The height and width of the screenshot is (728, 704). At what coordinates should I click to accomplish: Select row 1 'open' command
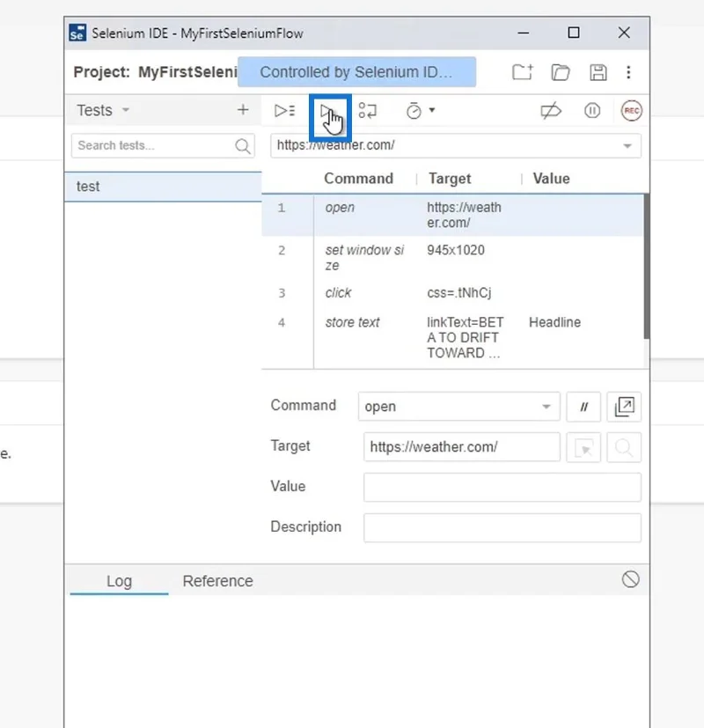pyautogui.click(x=452, y=215)
